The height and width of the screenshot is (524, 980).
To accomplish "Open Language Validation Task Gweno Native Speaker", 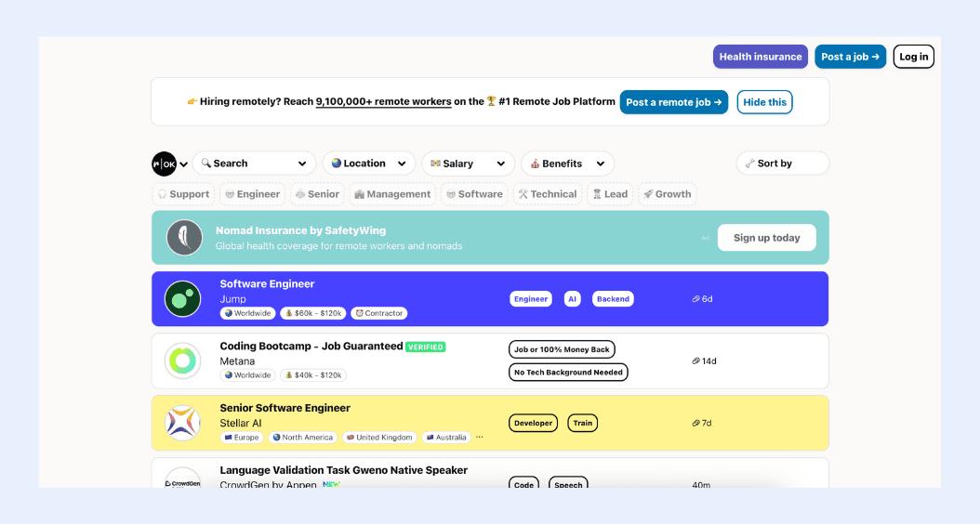I will [x=344, y=470].
